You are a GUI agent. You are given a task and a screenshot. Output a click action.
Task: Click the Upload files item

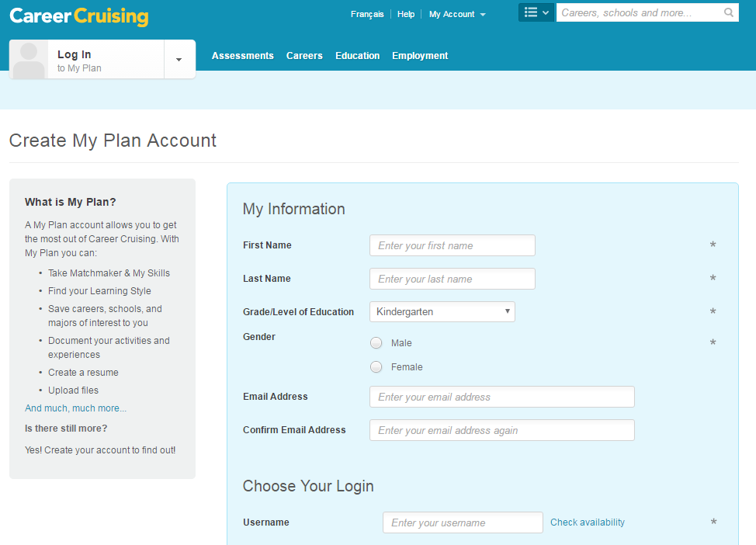coord(73,391)
